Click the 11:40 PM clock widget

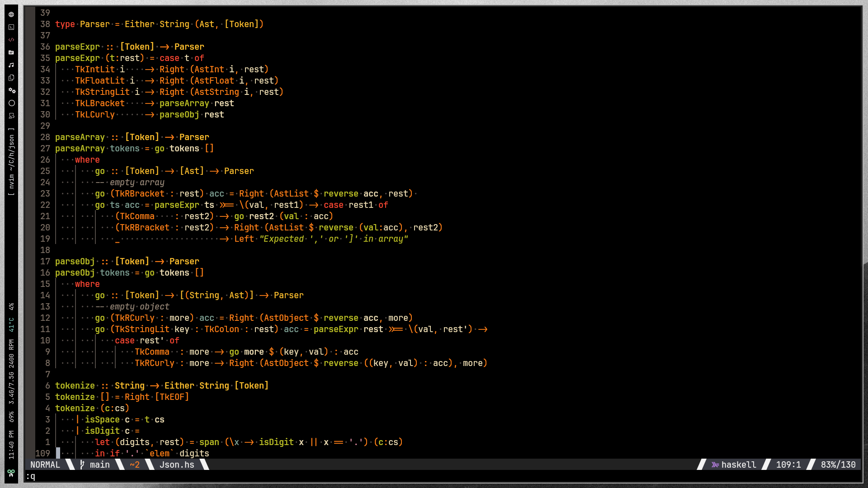tap(11, 445)
